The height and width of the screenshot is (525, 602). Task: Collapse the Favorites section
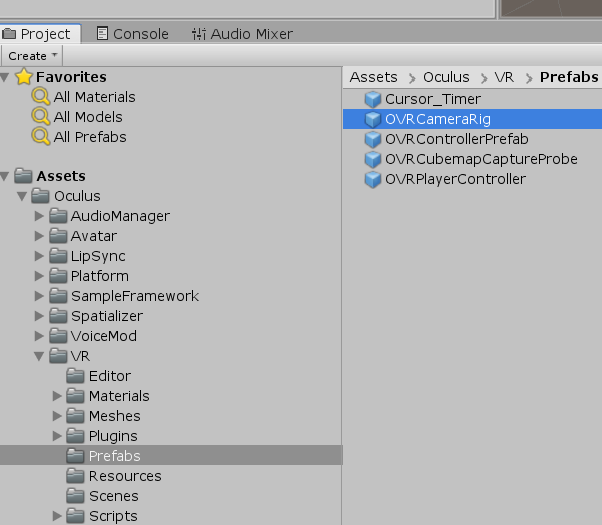pos(5,77)
